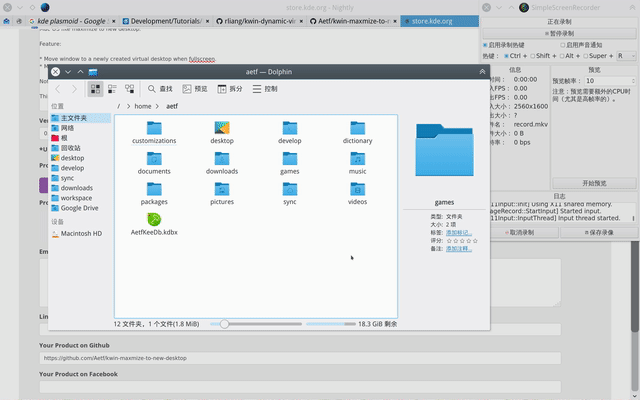Screen dimensions: 640x400
Task: Expand the breadcrumb arrow after root slash
Action: click(128, 106)
